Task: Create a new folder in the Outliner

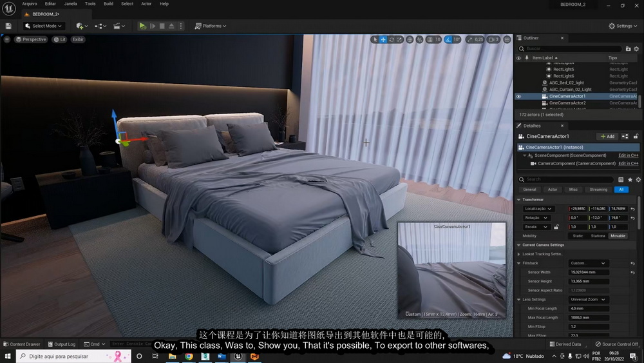Action: [628, 48]
